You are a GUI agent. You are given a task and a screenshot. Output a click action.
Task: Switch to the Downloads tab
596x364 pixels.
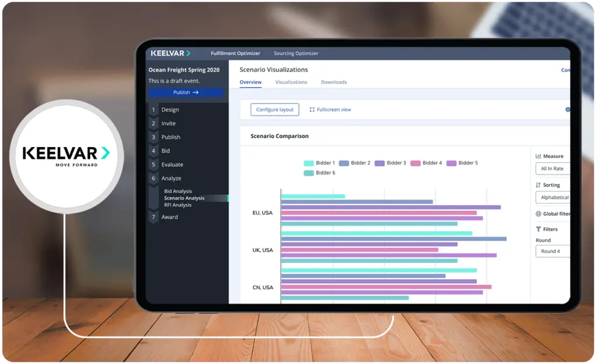click(x=334, y=82)
